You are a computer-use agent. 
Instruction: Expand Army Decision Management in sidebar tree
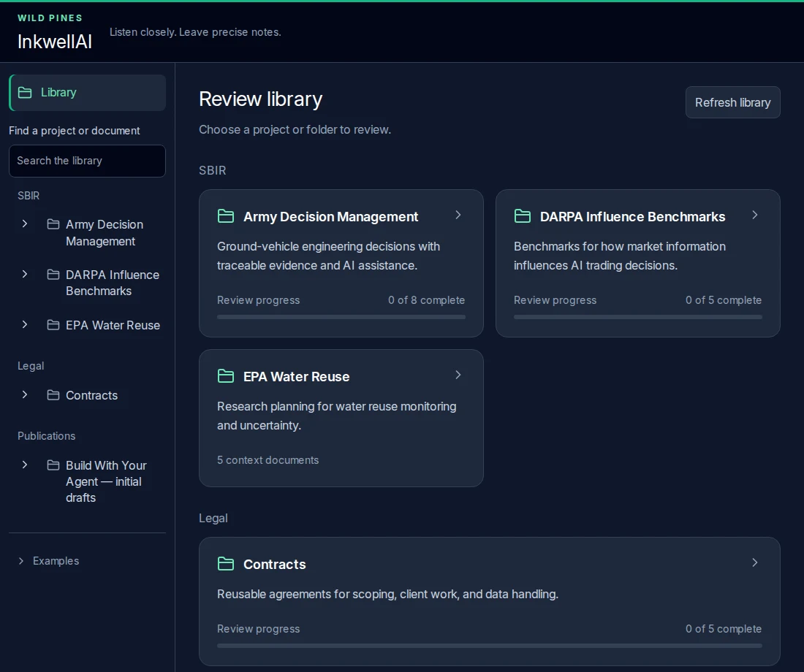(25, 224)
